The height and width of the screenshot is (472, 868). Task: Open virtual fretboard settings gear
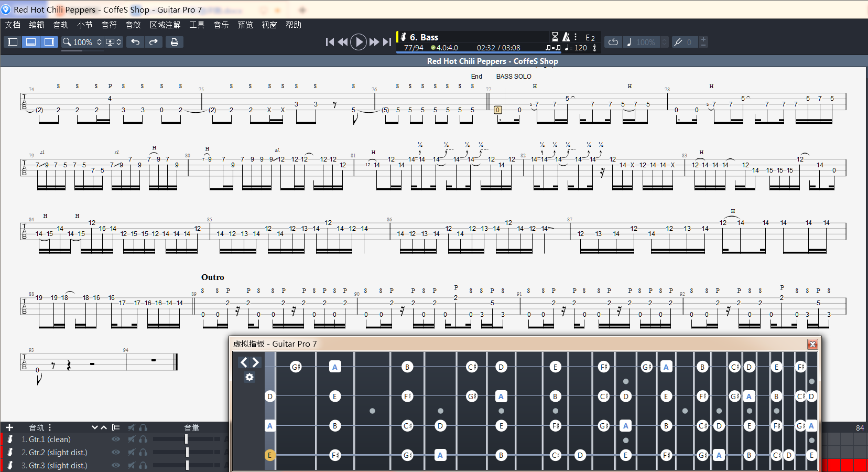click(249, 377)
